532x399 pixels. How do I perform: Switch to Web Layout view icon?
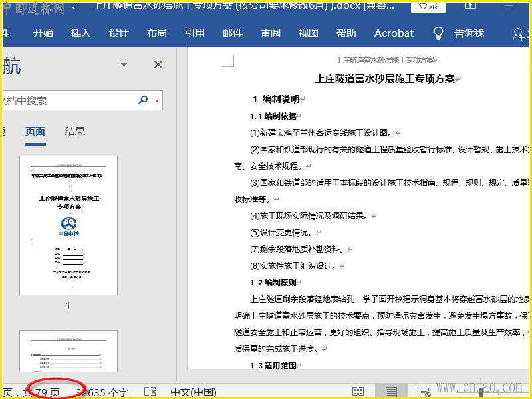point(424,392)
